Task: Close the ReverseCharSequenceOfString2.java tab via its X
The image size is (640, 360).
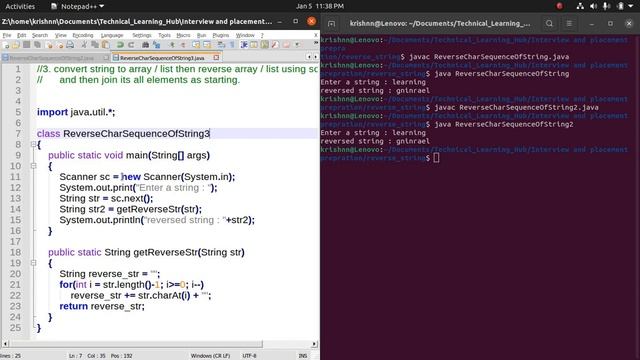Action: click(x=106, y=58)
